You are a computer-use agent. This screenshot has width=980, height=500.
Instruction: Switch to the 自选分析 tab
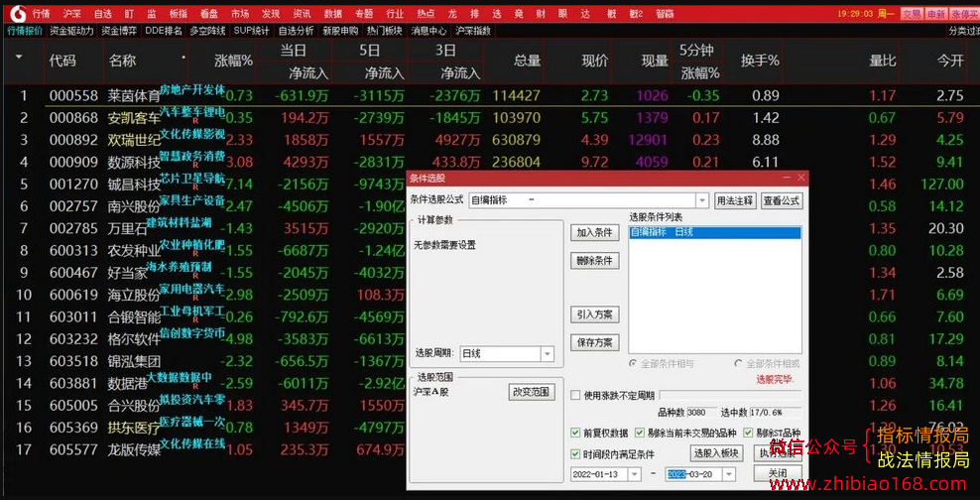[296, 30]
